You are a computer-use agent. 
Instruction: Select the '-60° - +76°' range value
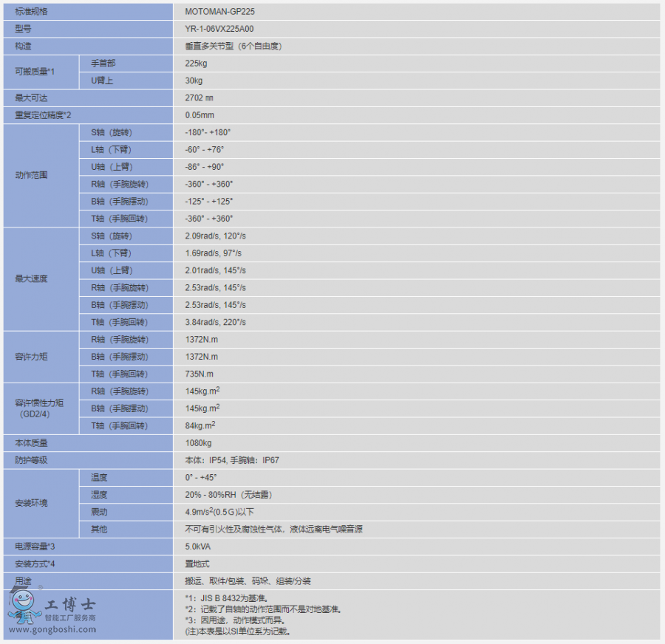(x=205, y=150)
